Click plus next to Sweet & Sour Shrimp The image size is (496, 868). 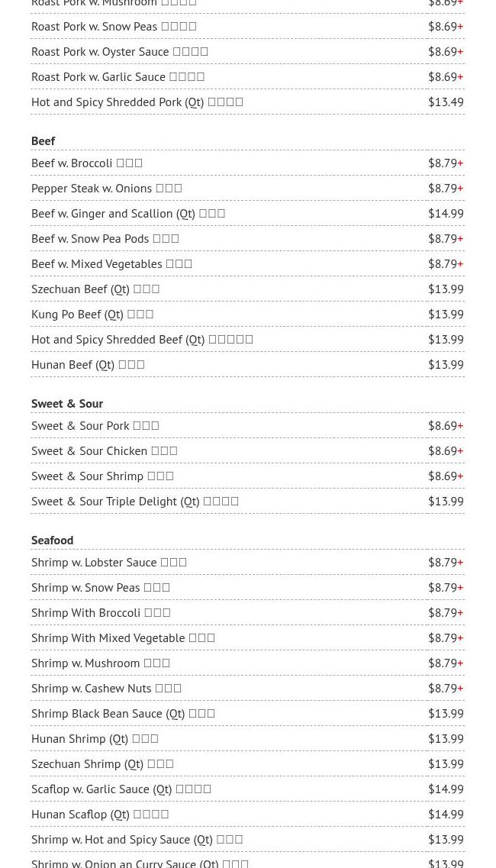(460, 476)
